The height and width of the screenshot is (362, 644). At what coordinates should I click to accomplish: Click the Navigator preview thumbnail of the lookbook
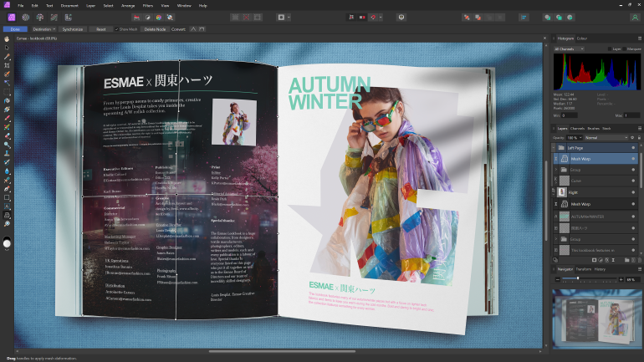597,319
